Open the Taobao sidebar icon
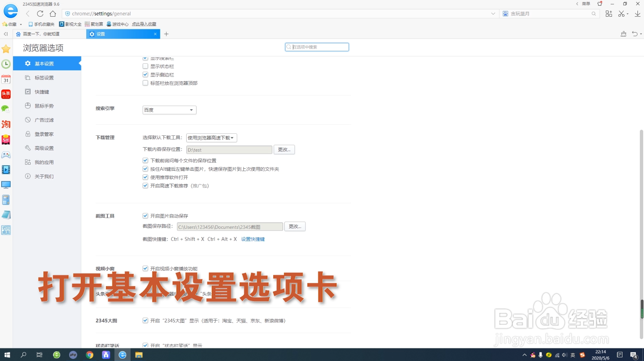 point(6,124)
